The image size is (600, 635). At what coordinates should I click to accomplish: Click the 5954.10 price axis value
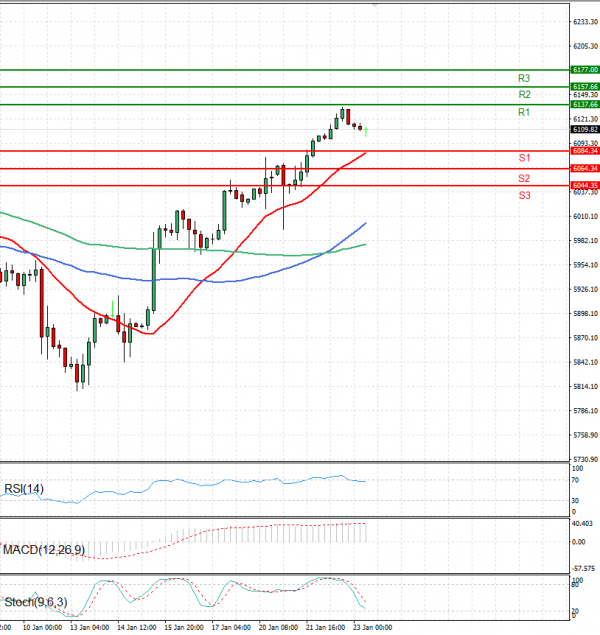coord(585,265)
